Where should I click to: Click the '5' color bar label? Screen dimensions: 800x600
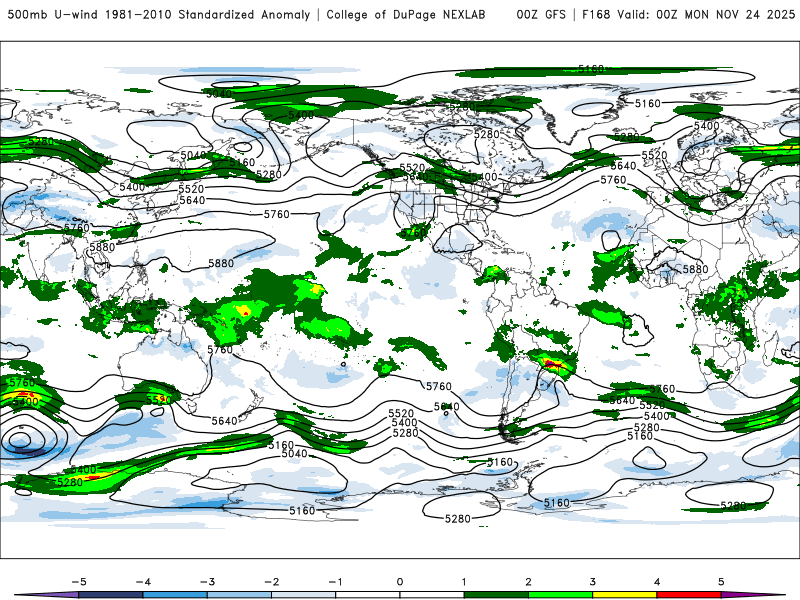(x=721, y=582)
